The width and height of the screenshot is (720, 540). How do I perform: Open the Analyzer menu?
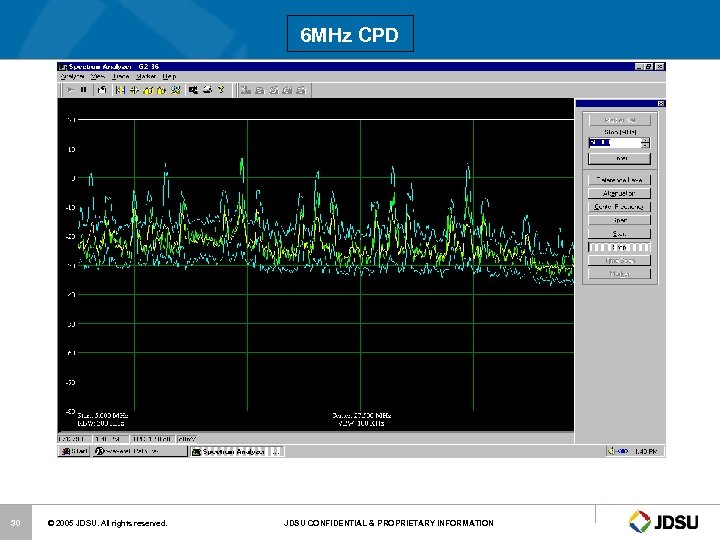click(72, 76)
